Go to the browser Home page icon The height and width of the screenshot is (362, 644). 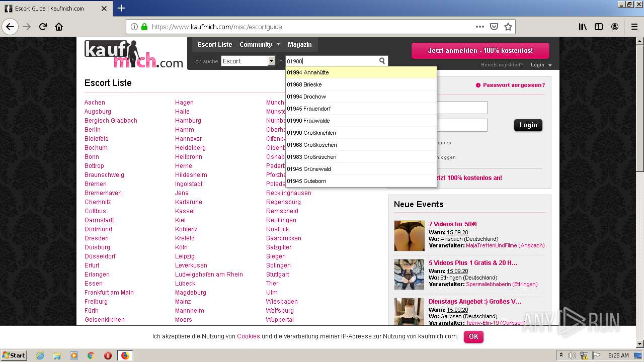pyautogui.click(x=59, y=27)
